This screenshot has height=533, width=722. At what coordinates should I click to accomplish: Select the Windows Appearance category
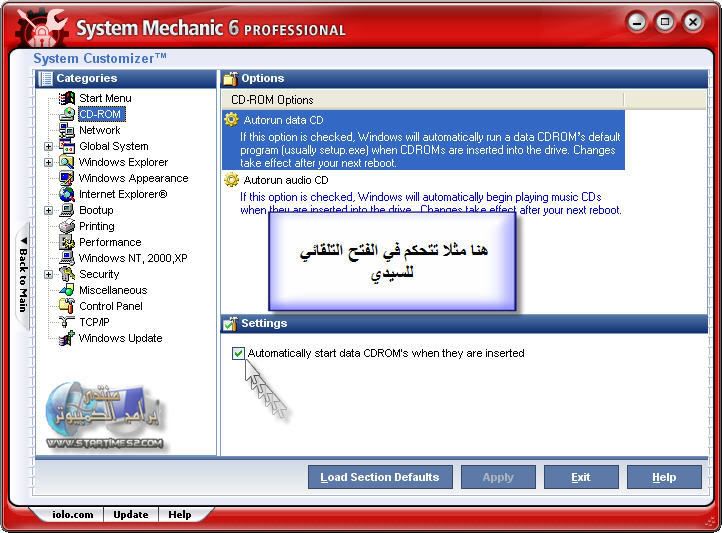tap(134, 178)
